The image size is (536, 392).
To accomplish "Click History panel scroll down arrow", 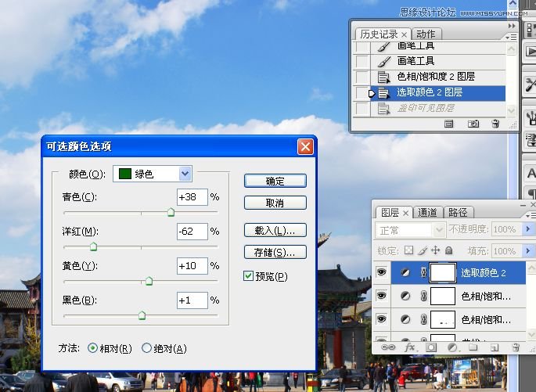I will (x=511, y=111).
